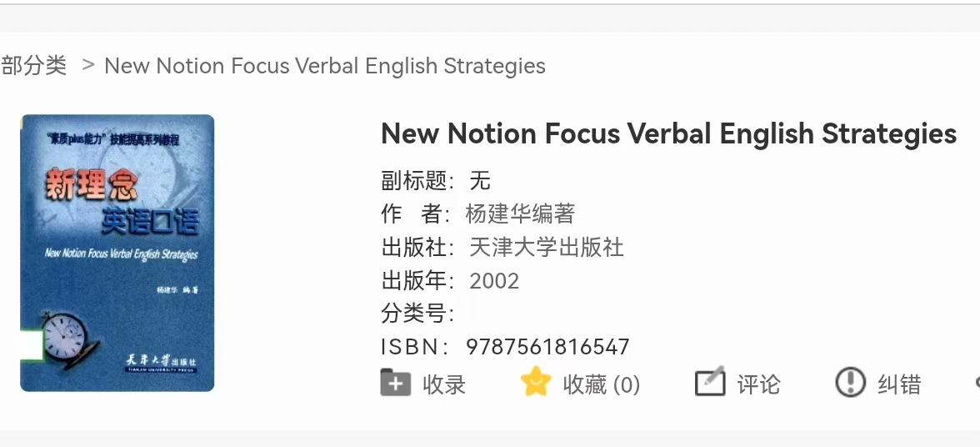Click the 纠错 exclamation circle icon
980x447 pixels.
click(x=850, y=383)
